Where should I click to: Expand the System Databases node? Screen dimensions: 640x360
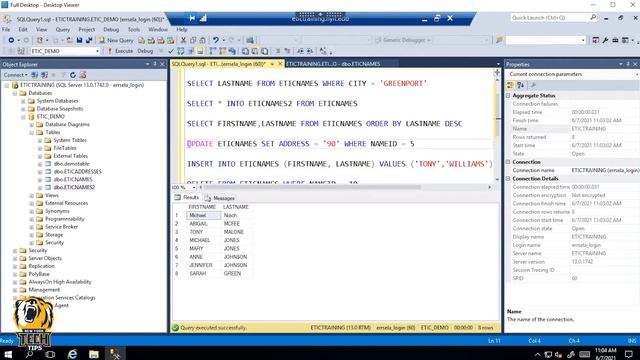coord(23,101)
